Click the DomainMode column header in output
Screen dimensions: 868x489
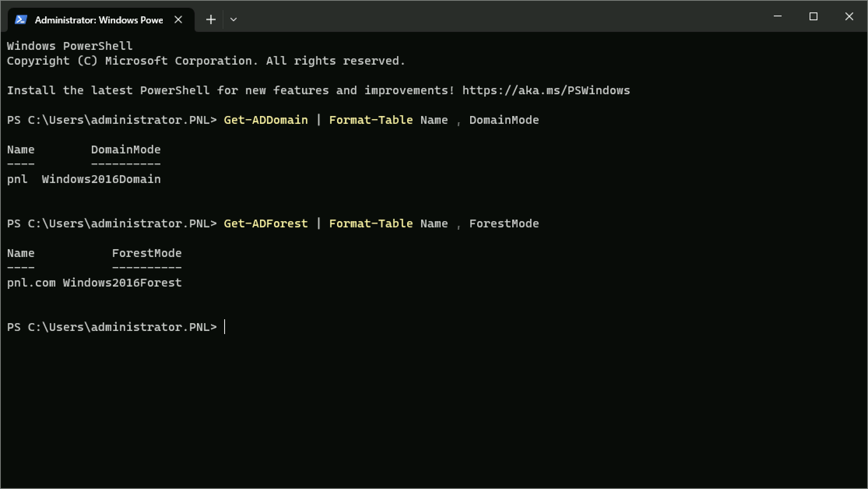[x=126, y=150]
